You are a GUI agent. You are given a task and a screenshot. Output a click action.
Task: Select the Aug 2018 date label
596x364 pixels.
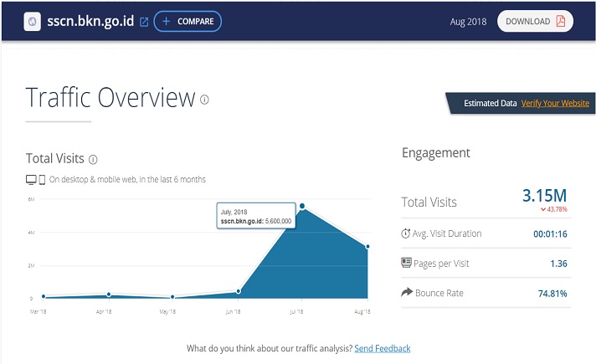[x=468, y=22]
